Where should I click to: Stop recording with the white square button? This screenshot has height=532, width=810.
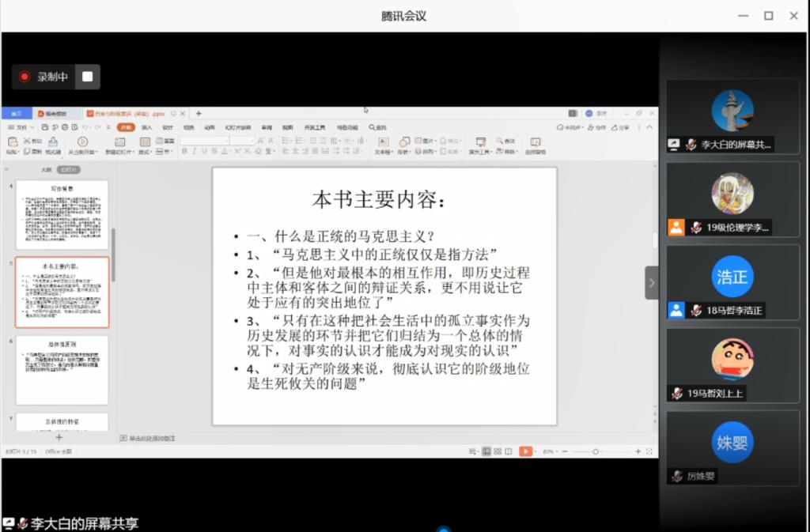click(88, 77)
